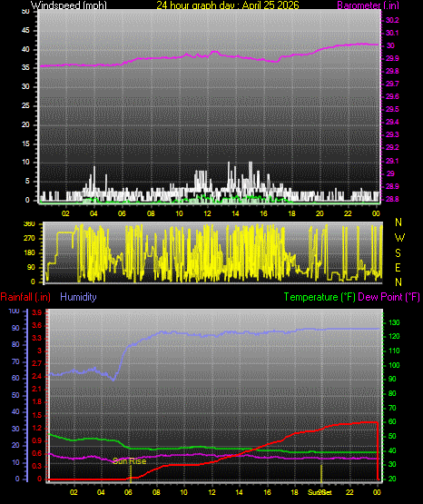The height and width of the screenshot is (504, 423).
Task: Click the SunSet label on the bottom time axis
Action: [320, 492]
